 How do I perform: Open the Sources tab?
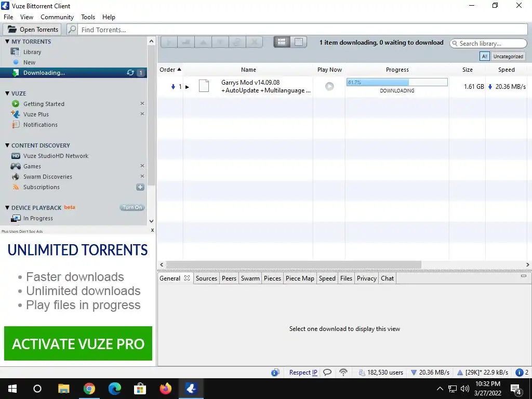[206, 278]
